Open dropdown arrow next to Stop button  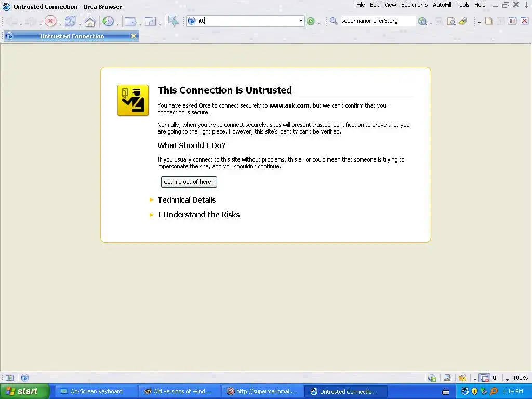click(60, 24)
